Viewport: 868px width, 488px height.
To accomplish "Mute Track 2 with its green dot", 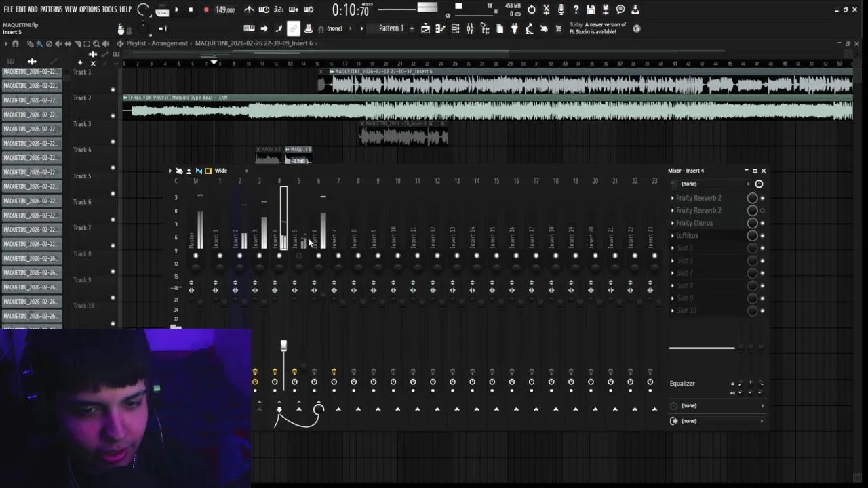I will coord(113,115).
